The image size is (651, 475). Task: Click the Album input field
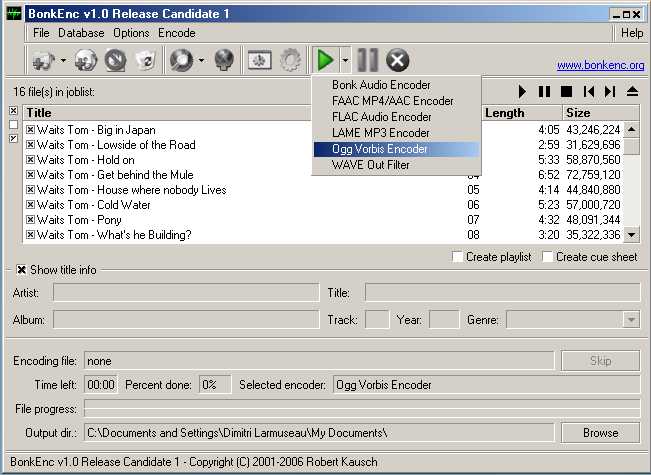tap(186, 320)
